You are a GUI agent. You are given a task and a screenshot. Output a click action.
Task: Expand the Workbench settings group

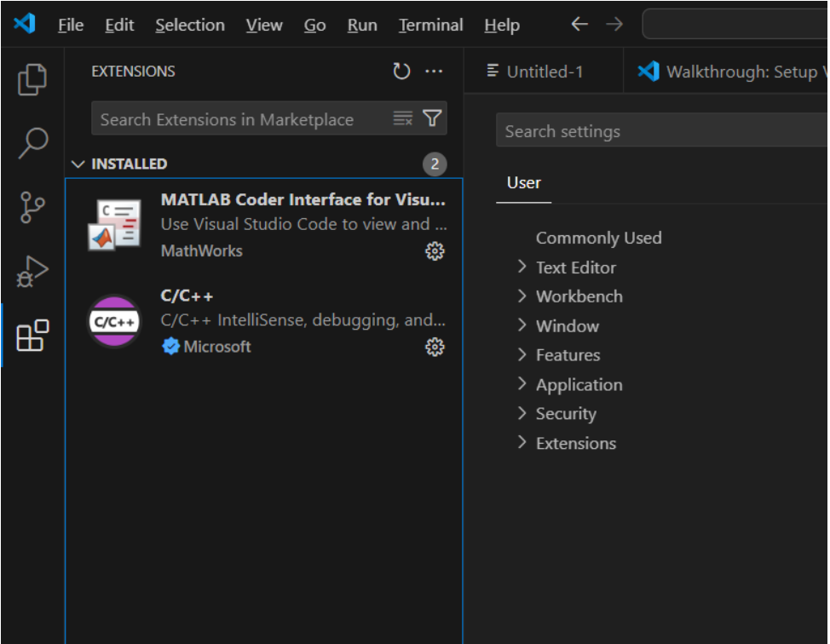[x=522, y=296]
